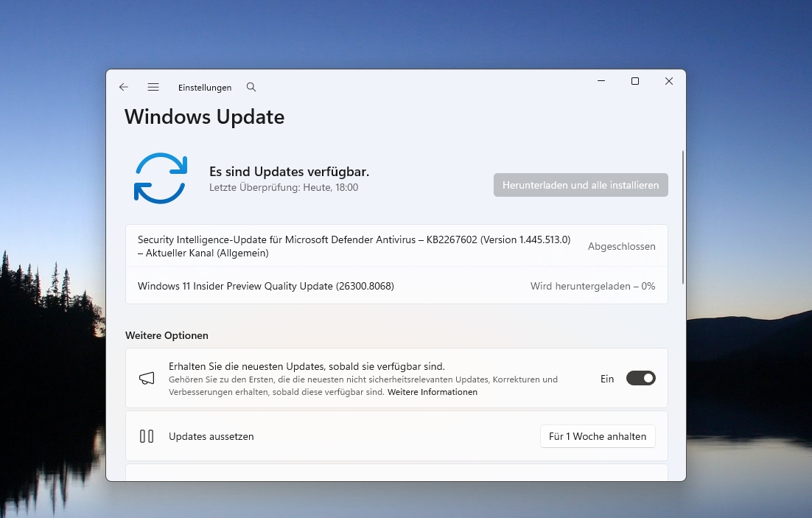Open the 'Weitere Informationen' link

(x=433, y=392)
